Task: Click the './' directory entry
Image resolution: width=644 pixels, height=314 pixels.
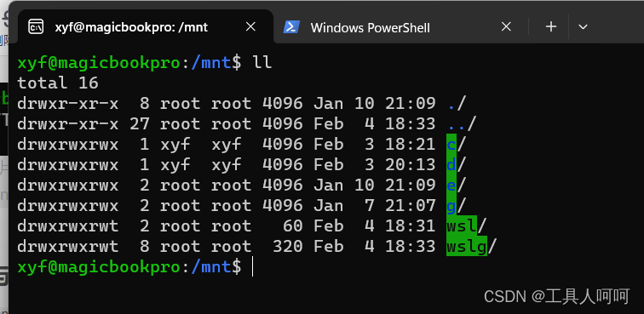Action: [457, 104]
